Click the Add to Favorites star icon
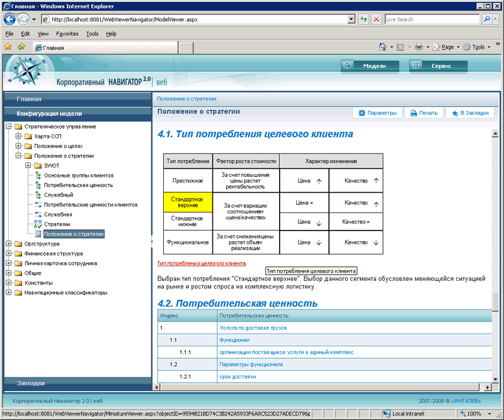Viewport: 504px width, 420px height. [x=21, y=47]
